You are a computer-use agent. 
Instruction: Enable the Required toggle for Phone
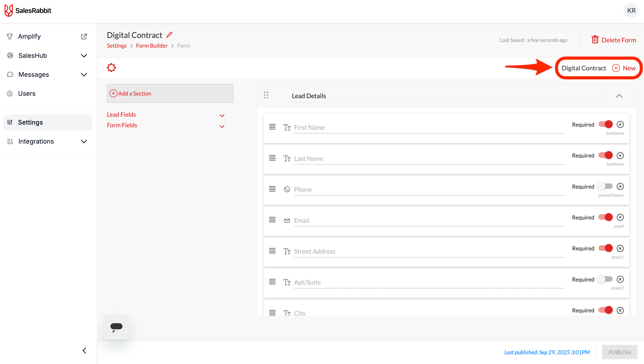coord(605,186)
